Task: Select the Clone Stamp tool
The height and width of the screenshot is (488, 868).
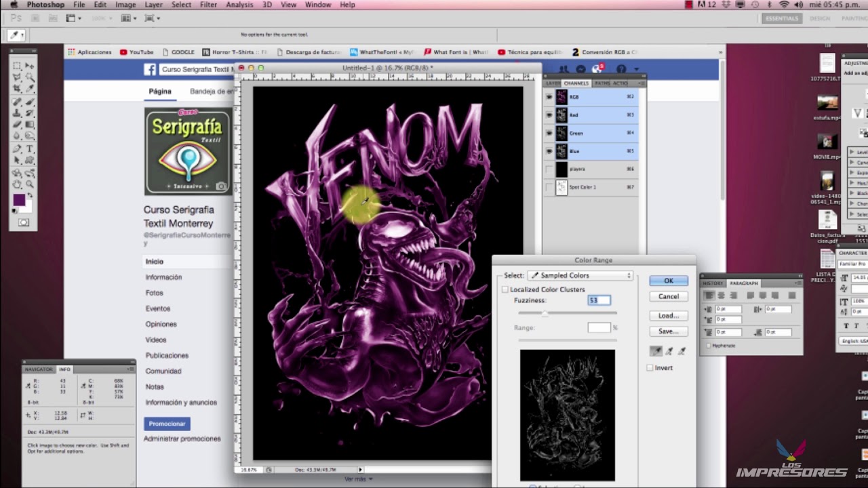Action: (x=17, y=113)
